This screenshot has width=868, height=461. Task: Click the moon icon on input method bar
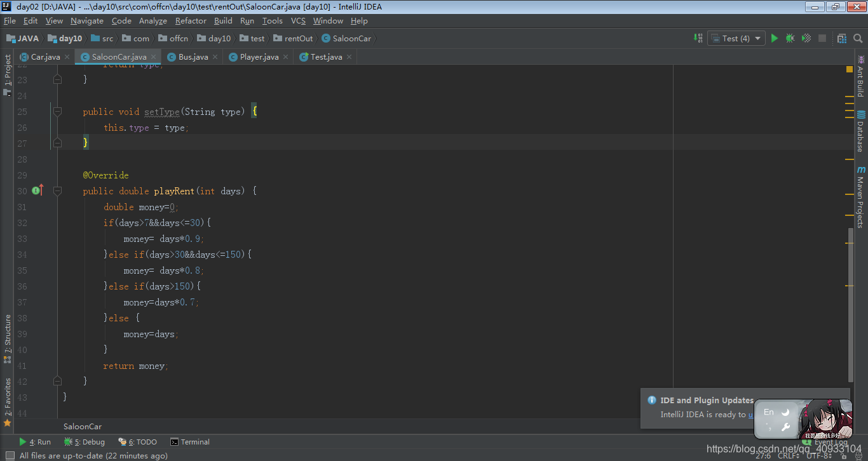pos(785,412)
